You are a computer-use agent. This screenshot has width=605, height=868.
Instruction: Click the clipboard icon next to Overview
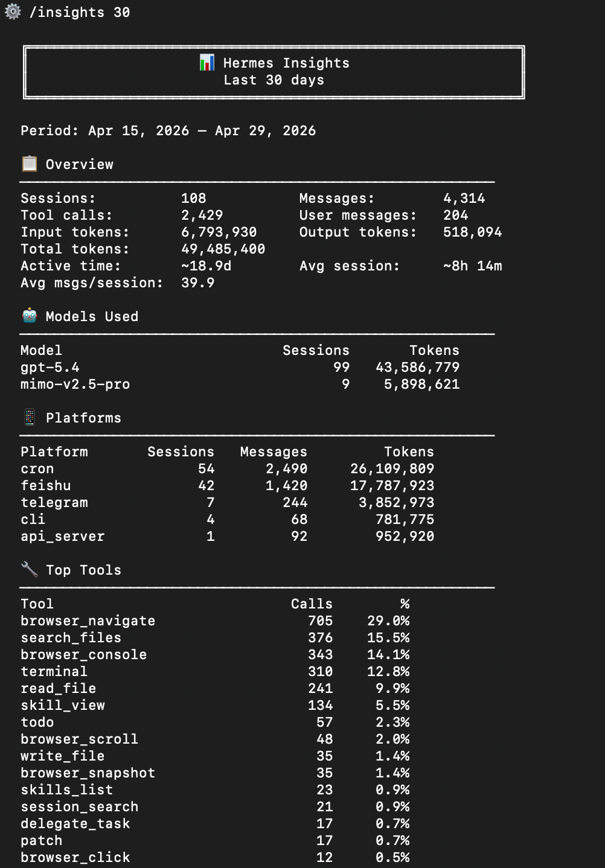tap(29, 164)
